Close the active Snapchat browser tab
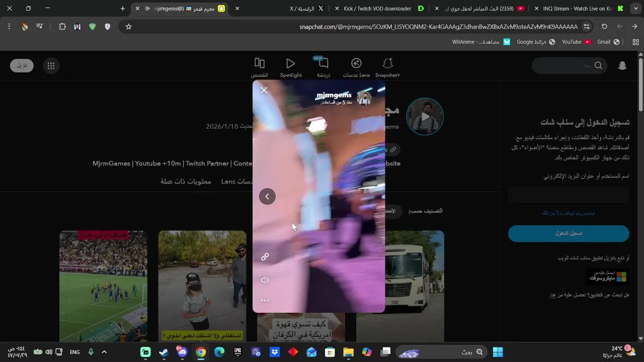Viewport: 644px width, 362px height. (138, 9)
